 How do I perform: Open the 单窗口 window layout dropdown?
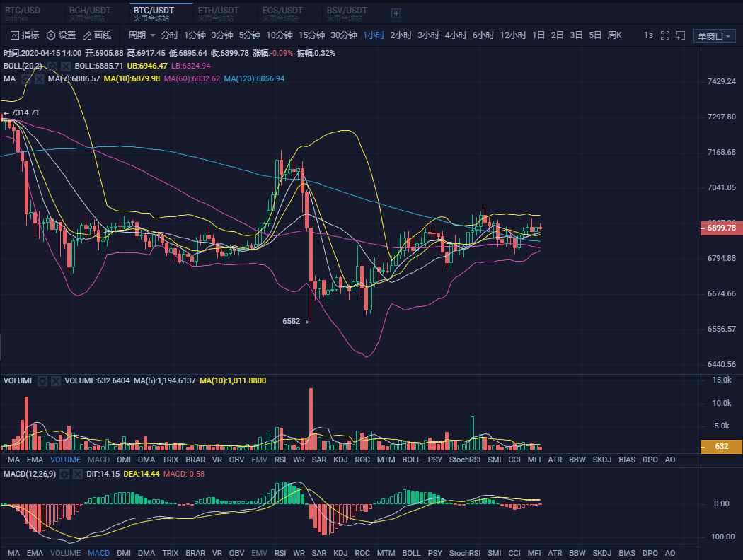[714, 36]
